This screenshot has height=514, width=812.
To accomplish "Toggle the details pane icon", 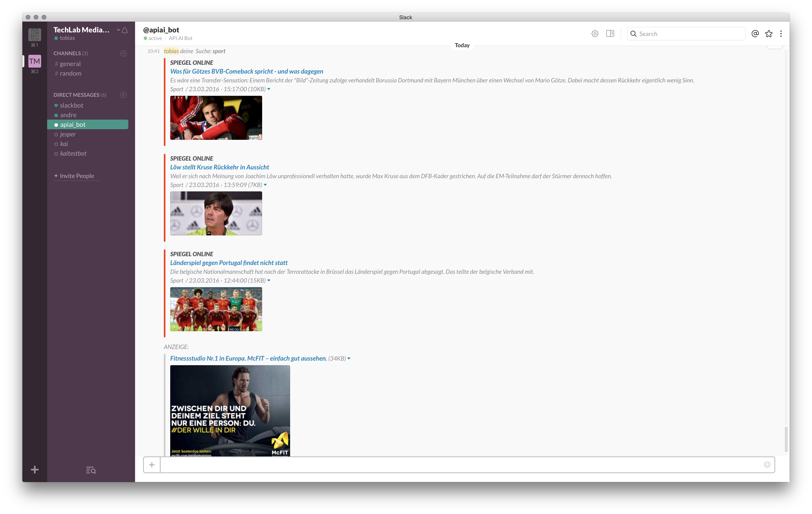I will pyautogui.click(x=610, y=34).
